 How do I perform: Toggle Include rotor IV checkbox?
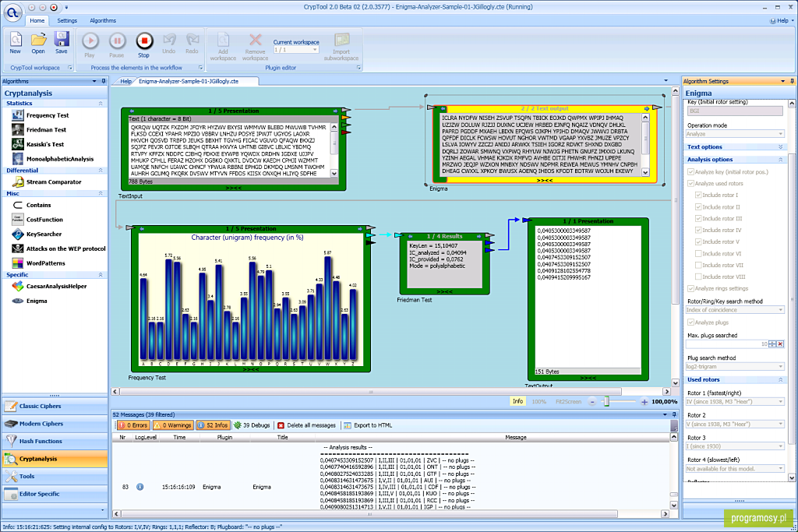(x=698, y=231)
